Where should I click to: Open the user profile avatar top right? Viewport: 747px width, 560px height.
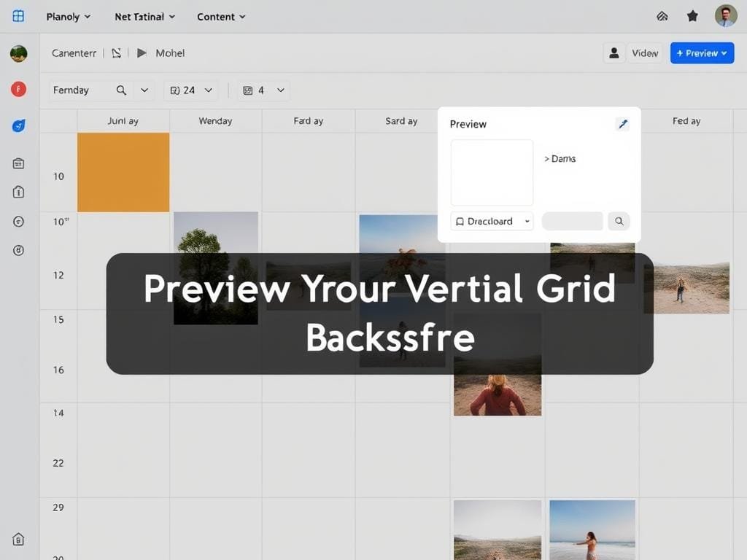[725, 16]
